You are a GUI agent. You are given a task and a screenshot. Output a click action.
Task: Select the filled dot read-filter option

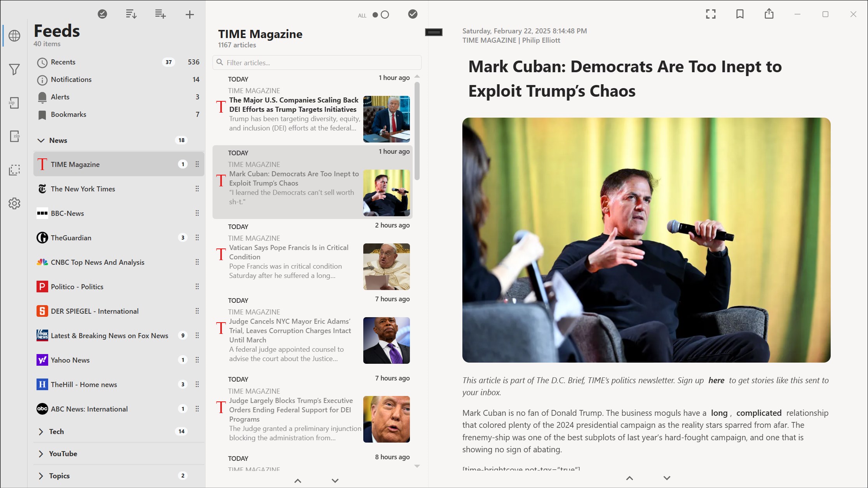pyautogui.click(x=375, y=15)
